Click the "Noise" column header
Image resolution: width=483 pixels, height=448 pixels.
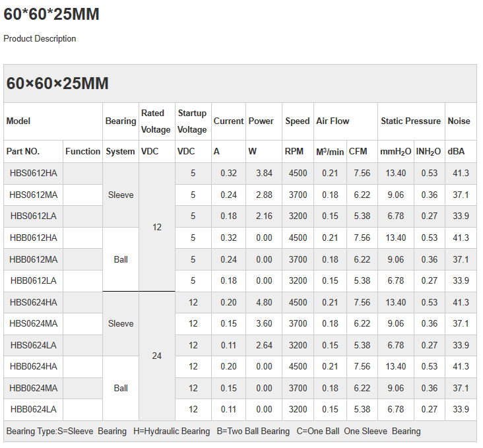pyautogui.click(x=459, y=121)
